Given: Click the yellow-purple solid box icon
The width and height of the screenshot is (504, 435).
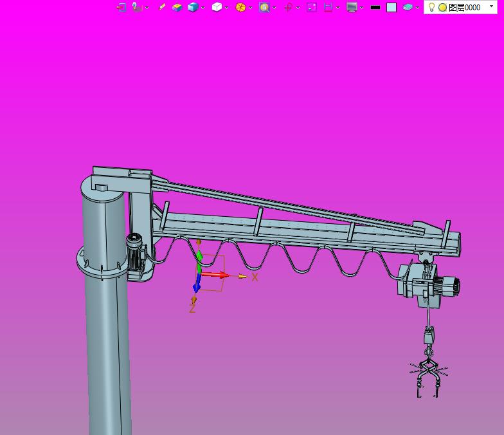Looking at the screenshot, I should [x=177, y=7].
